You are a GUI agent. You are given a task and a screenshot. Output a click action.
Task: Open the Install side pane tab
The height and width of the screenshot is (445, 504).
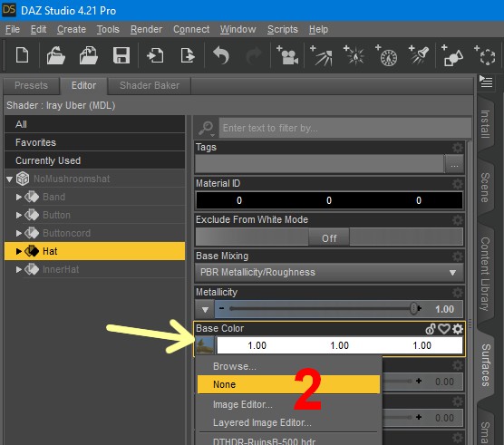click(x=485, y=124)
